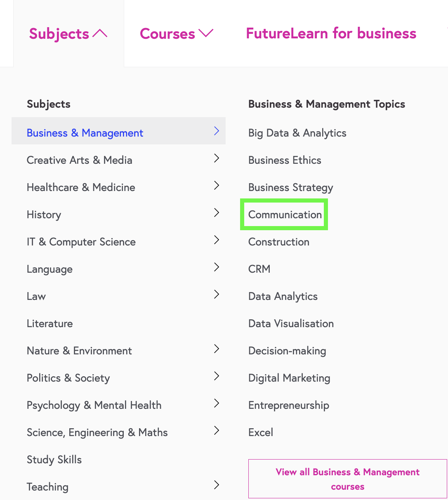448x500 pixels.
Task: Choose the Language subject
Action: click(x=50, y=269)
